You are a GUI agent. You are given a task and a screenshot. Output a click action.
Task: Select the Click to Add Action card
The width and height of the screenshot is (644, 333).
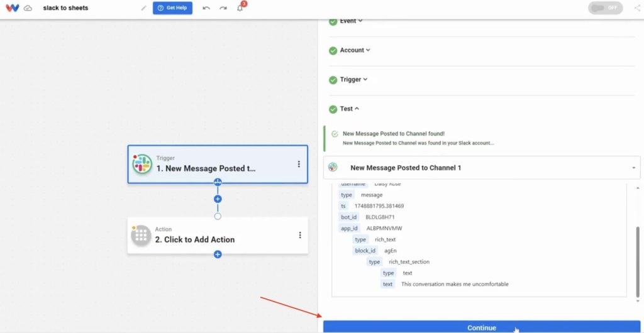coord(218,236)
